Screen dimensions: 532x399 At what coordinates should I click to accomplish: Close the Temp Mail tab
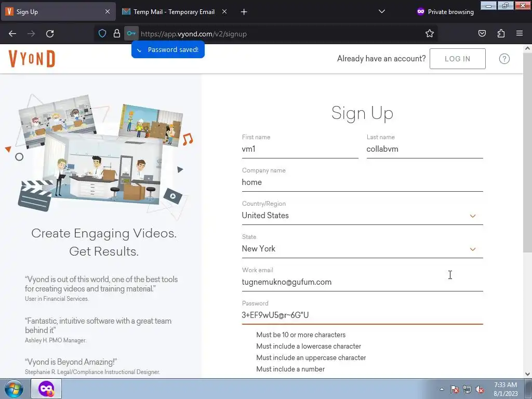[224, 11]
